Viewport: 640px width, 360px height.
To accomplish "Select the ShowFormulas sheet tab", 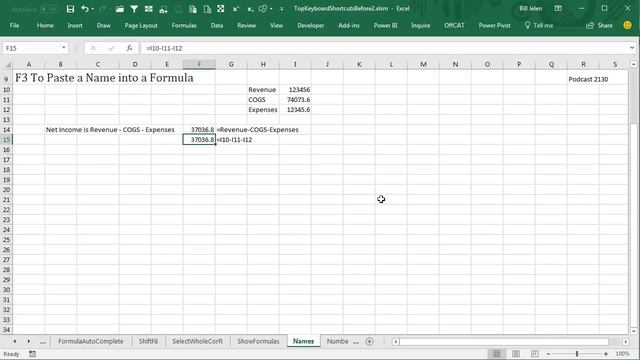I will coord(258,341).
